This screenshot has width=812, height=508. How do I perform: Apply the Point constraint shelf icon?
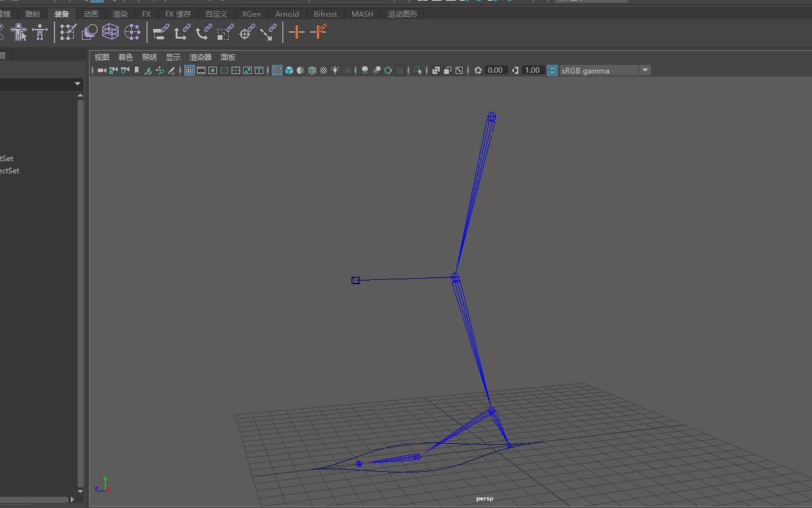click(183, 32)
